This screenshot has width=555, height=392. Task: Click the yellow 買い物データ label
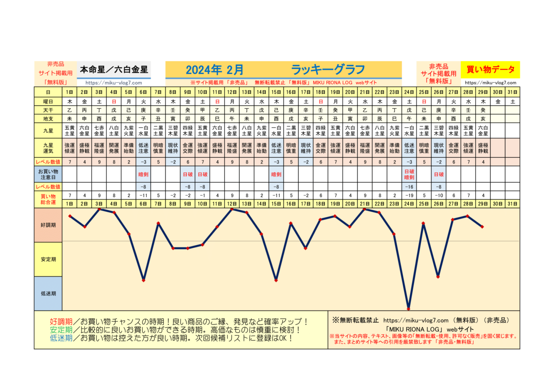490,69
